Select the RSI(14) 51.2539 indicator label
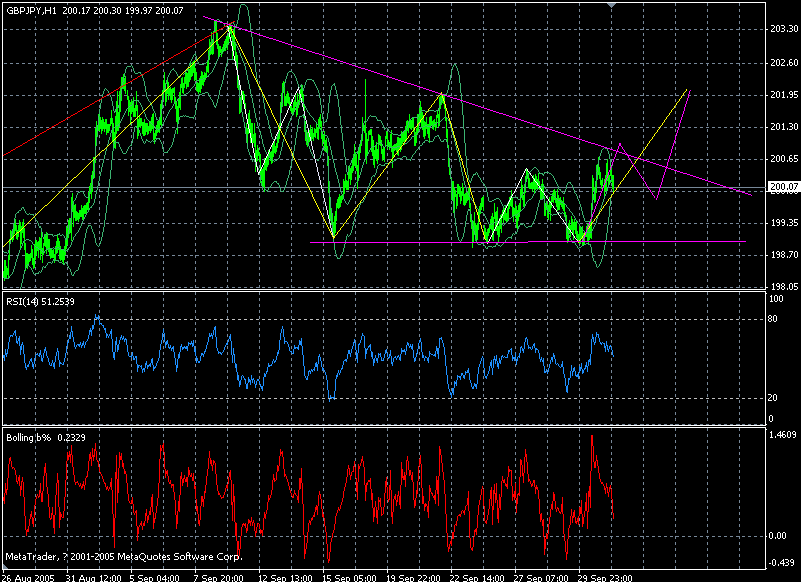The image size is (801, 582). click(40, 302)
